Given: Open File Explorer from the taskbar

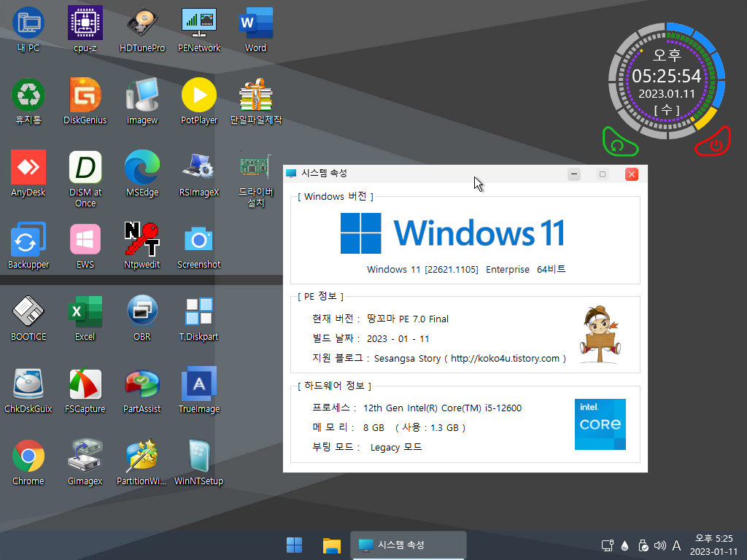Looking at the screenshot, I should click(x=332, y=545).
